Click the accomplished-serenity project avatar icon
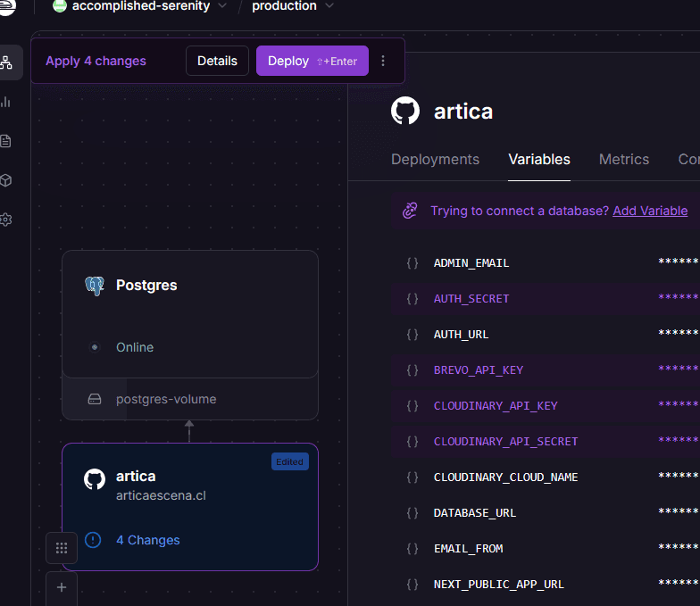 [59, 5]
